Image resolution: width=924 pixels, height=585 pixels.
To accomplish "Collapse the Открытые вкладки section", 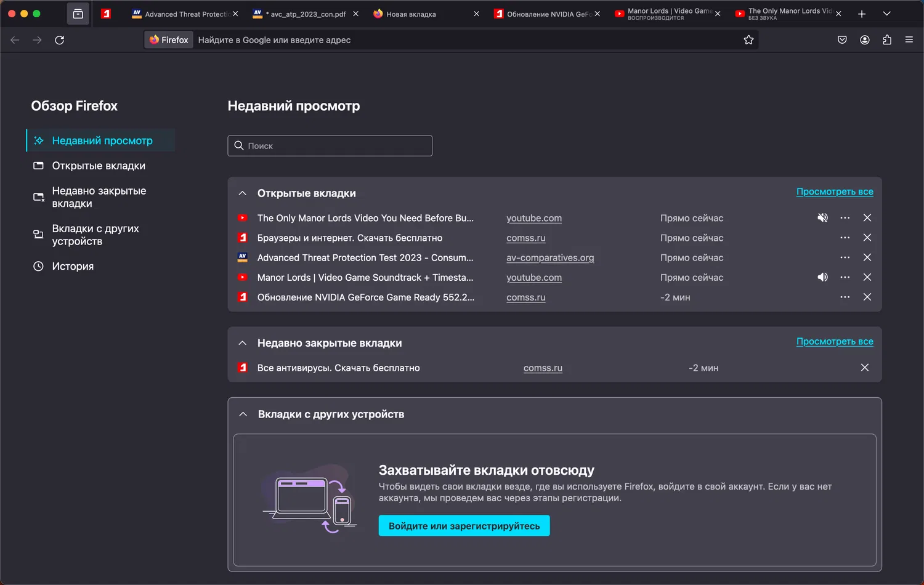I will pyautogui.click(x=243, y=193).
